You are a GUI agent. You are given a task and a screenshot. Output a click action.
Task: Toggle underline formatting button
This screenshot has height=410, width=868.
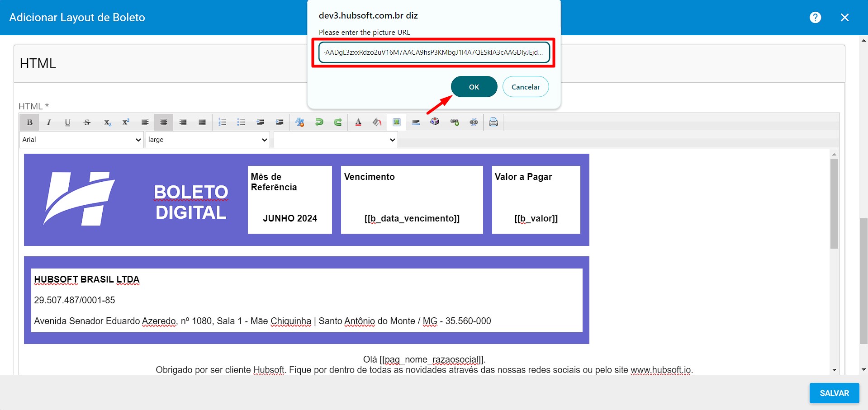pyautogui.click(x=68, y=122)
